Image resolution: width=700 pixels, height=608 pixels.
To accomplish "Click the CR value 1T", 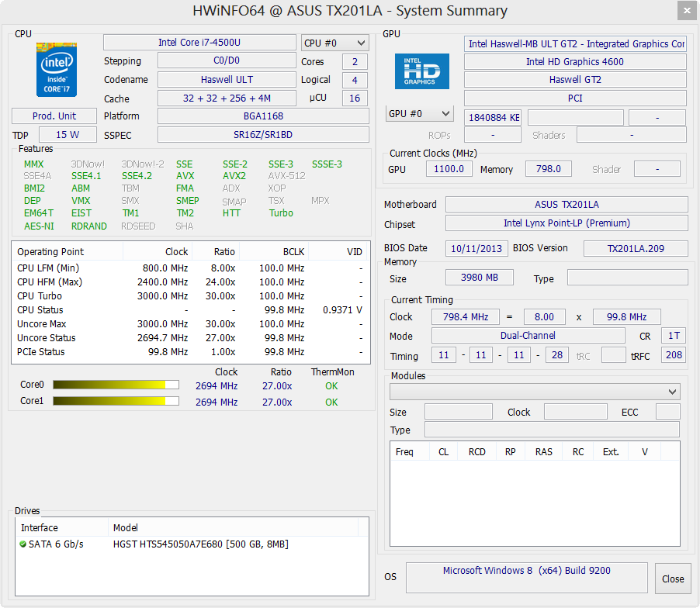I will [x=674, y=336].
